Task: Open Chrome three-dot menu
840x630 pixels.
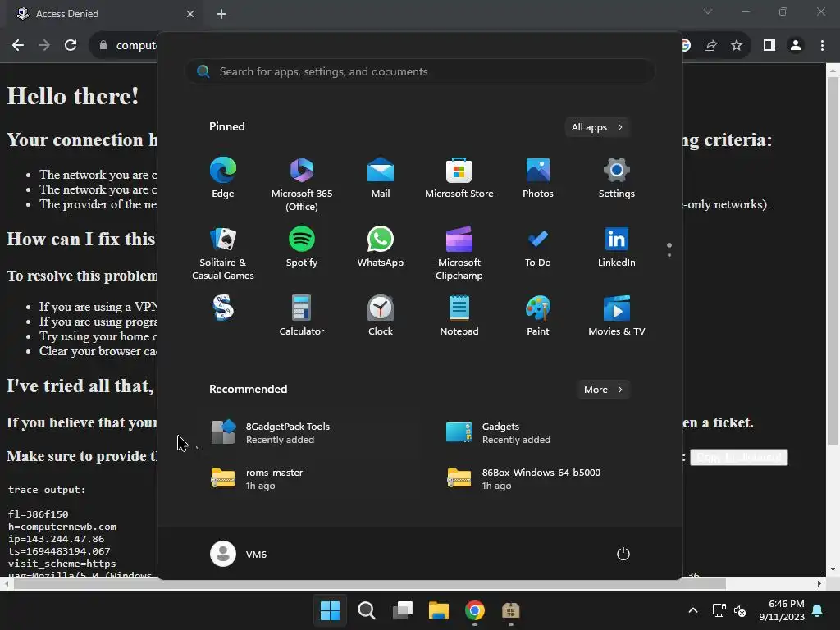Action: (822, 46)
